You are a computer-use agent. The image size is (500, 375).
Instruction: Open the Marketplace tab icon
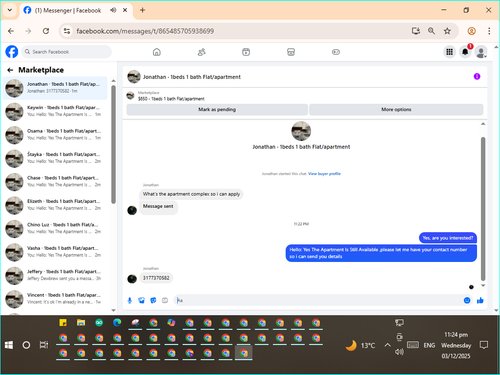291,52
